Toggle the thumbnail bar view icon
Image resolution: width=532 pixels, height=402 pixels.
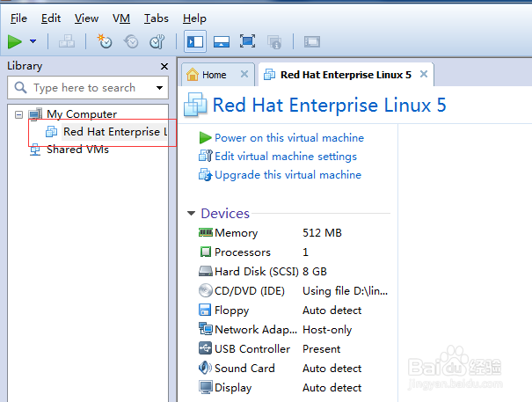222,41
